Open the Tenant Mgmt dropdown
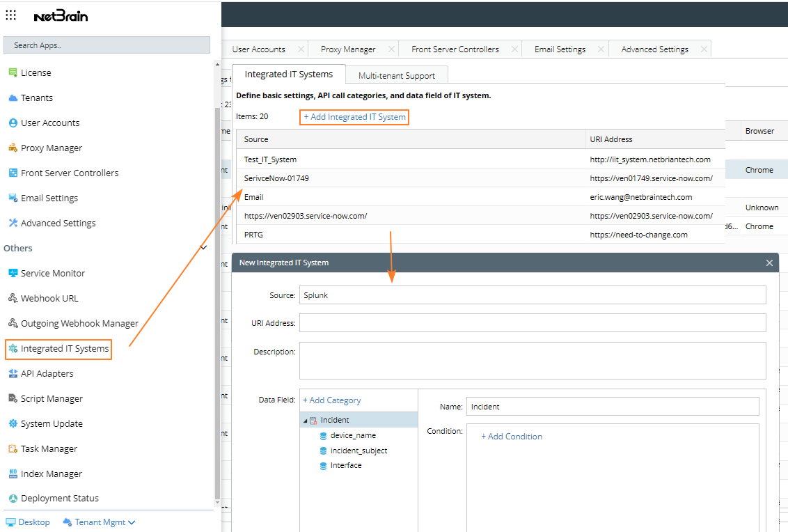The width and height of the screenshot is (788, 532). pos(99,522)
